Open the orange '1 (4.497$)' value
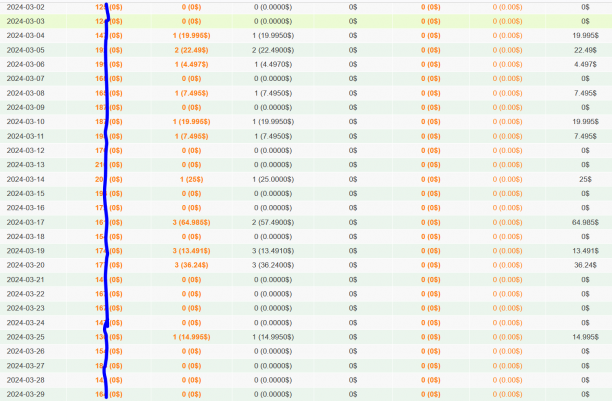Image resolution: width=612 pixels, height=401 pixels. coord(191,64)
